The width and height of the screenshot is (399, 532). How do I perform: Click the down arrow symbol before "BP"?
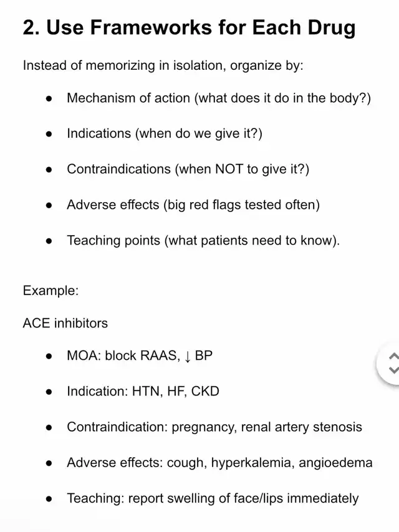(188, 357)
